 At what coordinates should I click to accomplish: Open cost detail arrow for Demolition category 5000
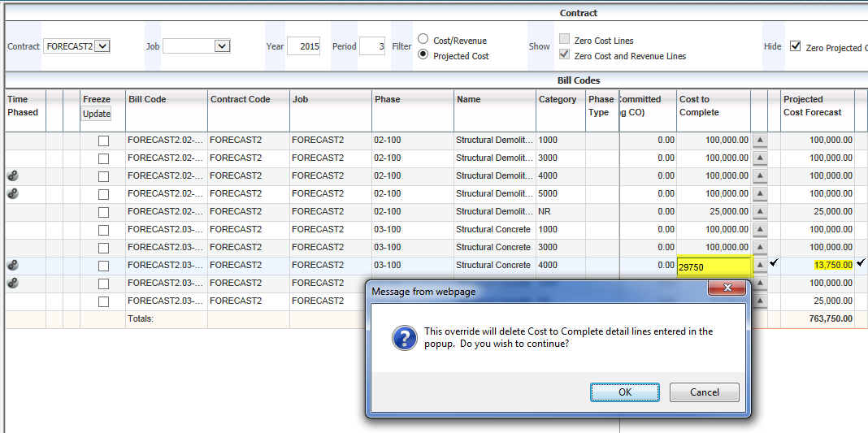[760, 194]
